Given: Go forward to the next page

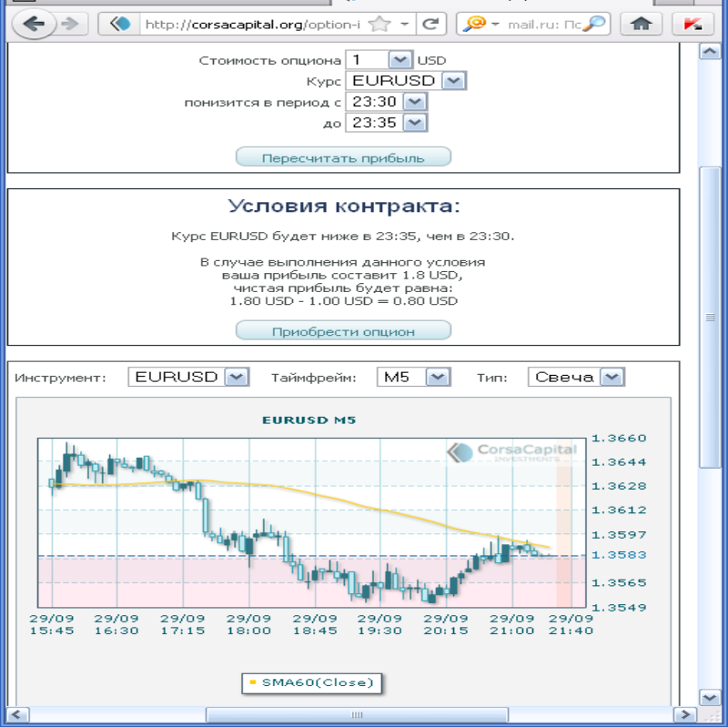Looking at the screenshot, I should [70, 24].
